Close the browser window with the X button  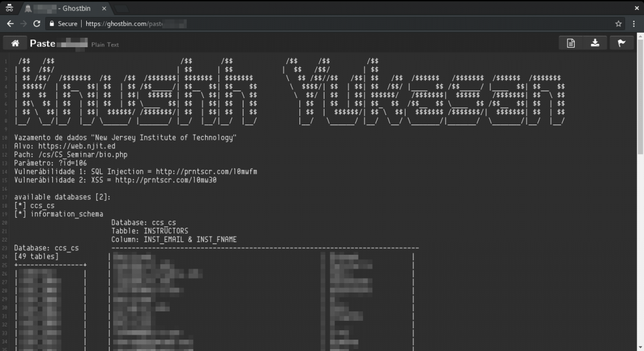click(636, 8)
